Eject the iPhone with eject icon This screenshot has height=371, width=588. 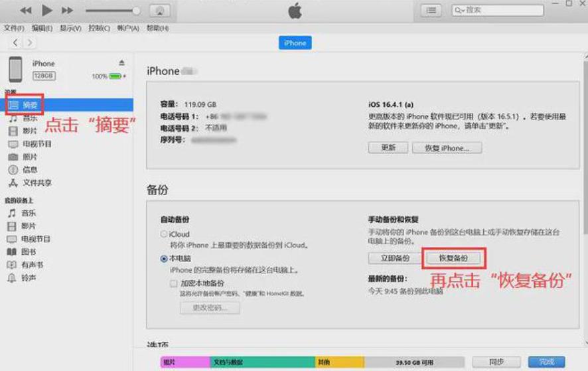121,62
